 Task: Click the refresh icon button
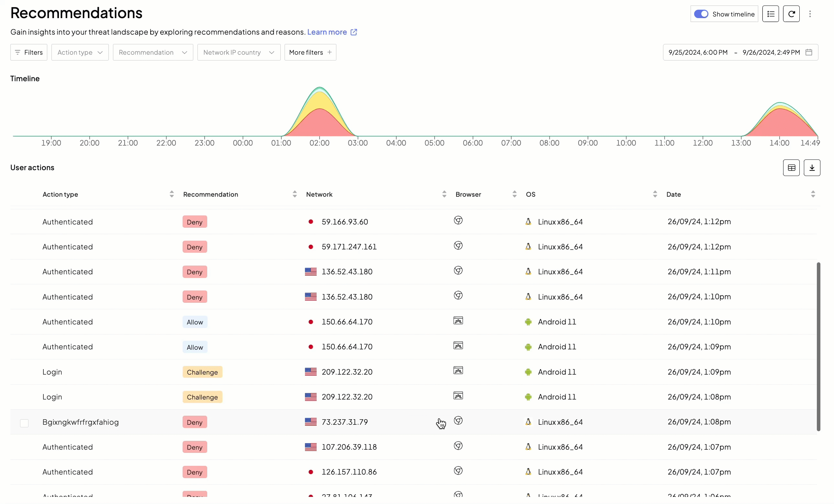coord(791,14)
